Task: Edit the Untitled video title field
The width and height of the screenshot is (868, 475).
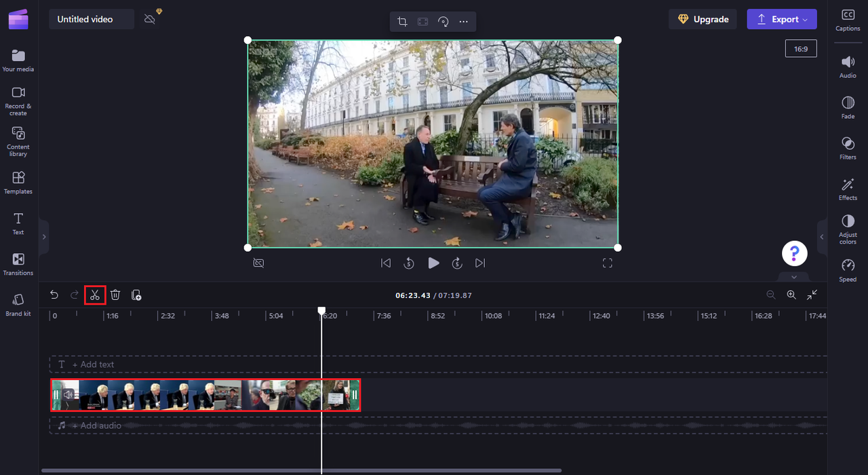Action: pos(91,19)
